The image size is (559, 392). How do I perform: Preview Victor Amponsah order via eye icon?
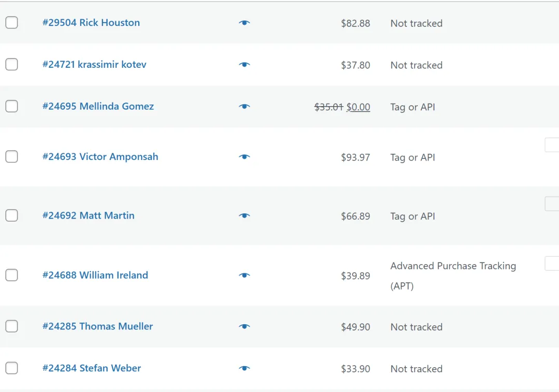coord(244,157)
